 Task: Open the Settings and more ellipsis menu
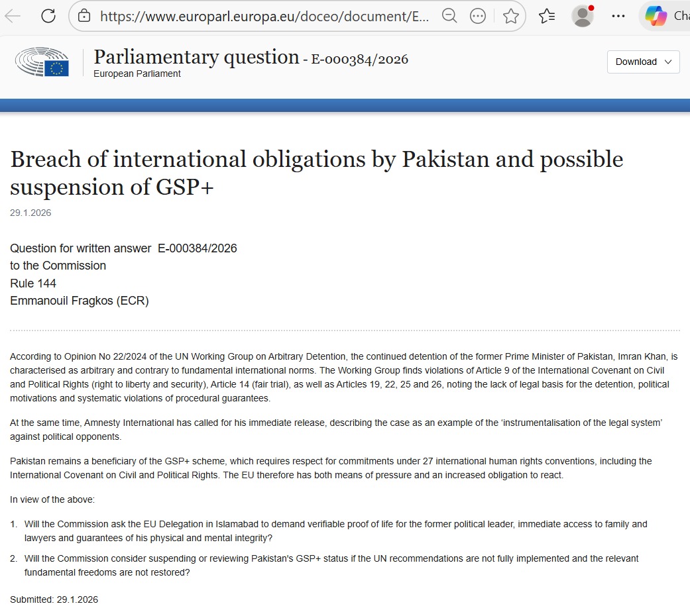point(618,16)
